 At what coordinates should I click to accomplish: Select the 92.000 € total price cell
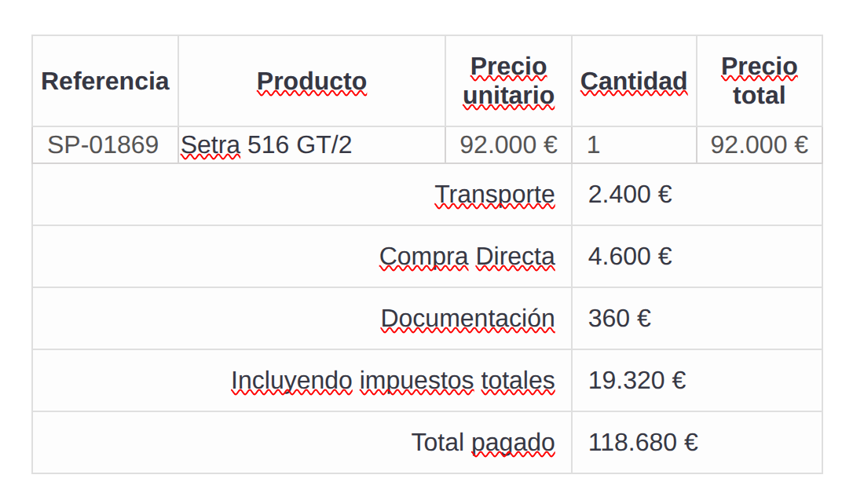coord(759,145)
